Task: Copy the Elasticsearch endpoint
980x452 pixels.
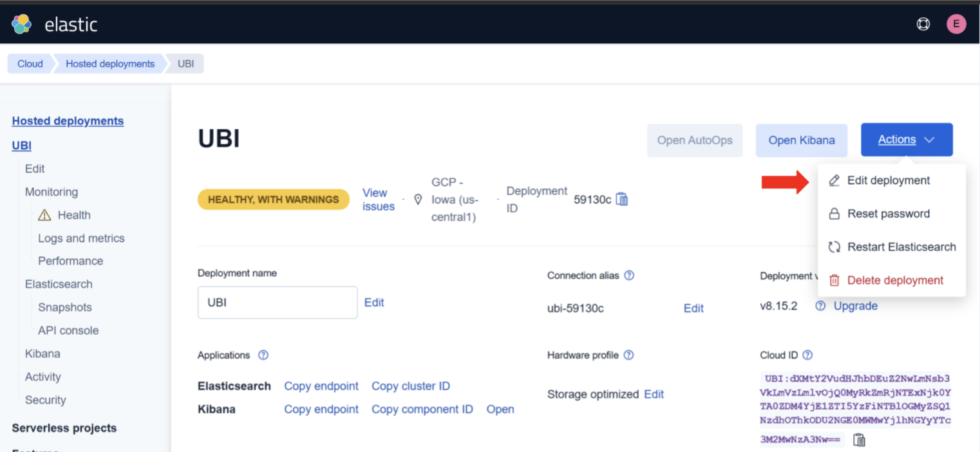Action: point(321,386)
